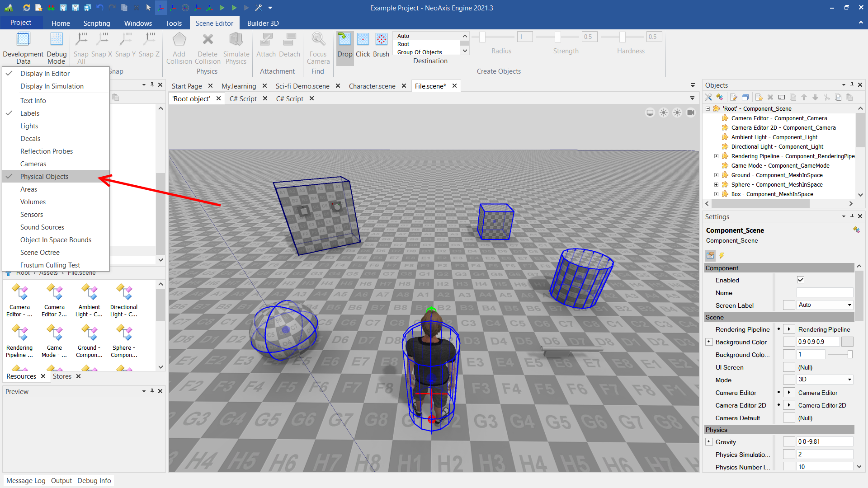Toggle Labels display in menu
Image resolution: width=868 pixels, height=488 pixels.
pyautogui.click(x=30, y=113)
